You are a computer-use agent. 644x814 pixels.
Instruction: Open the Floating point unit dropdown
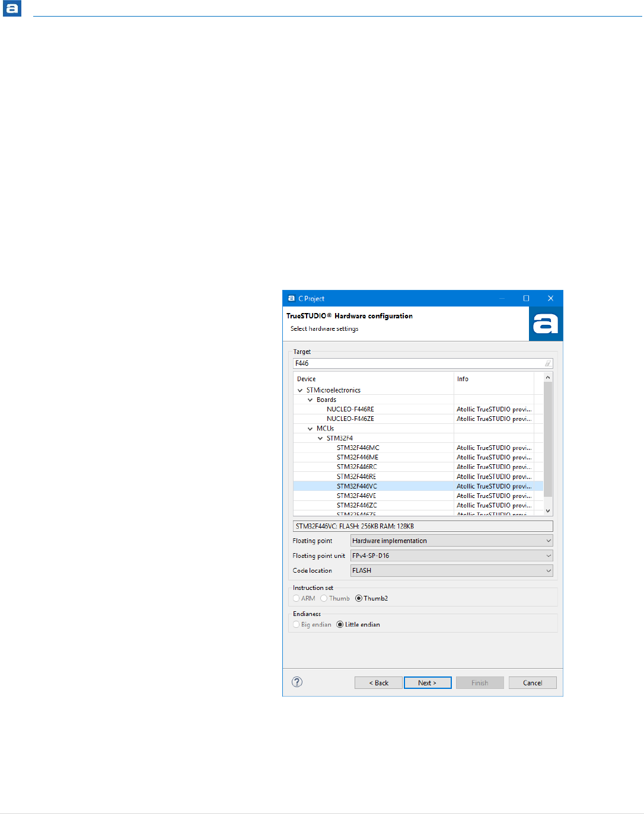452,556
